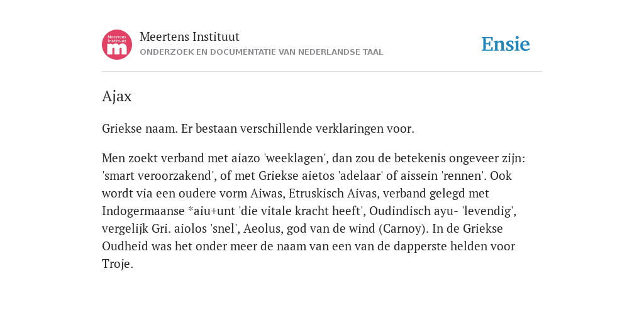This screenshot has width=644, height=322.
Task: Click the "Meertens Instituut" author name
Action: coord(189,37)
